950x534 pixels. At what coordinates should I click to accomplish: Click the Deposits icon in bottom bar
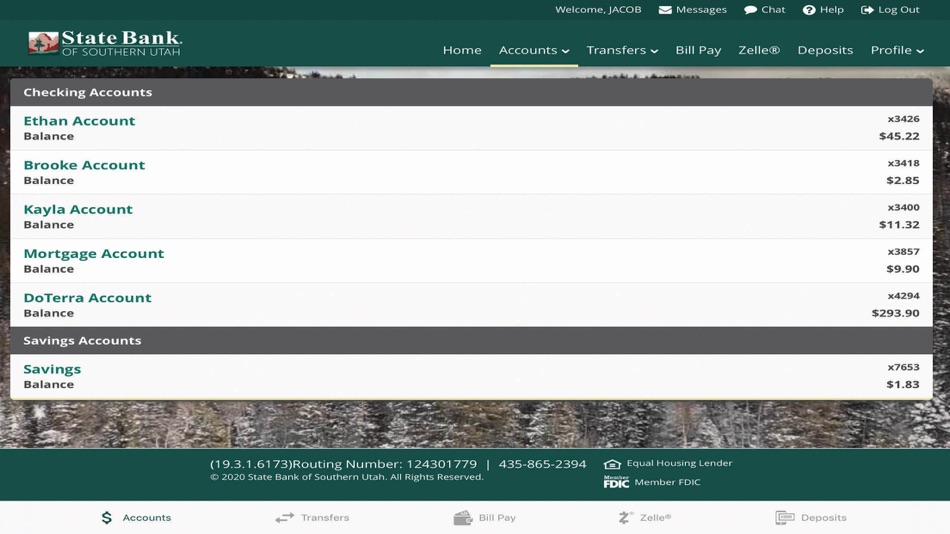(x=785, y=518)
